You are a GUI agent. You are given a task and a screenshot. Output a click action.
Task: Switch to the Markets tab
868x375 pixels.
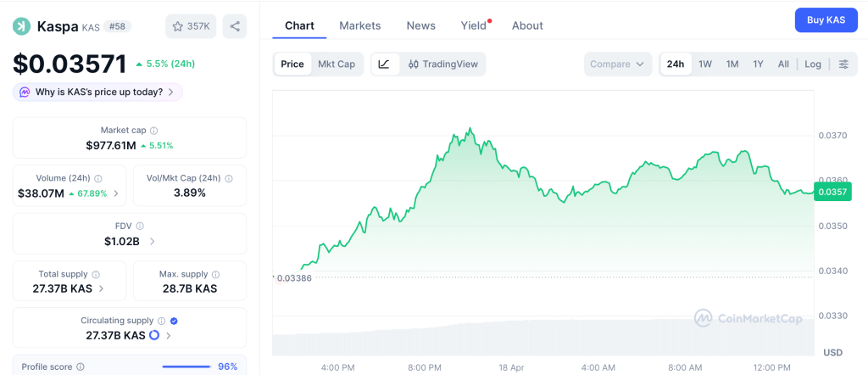(360, 25)
